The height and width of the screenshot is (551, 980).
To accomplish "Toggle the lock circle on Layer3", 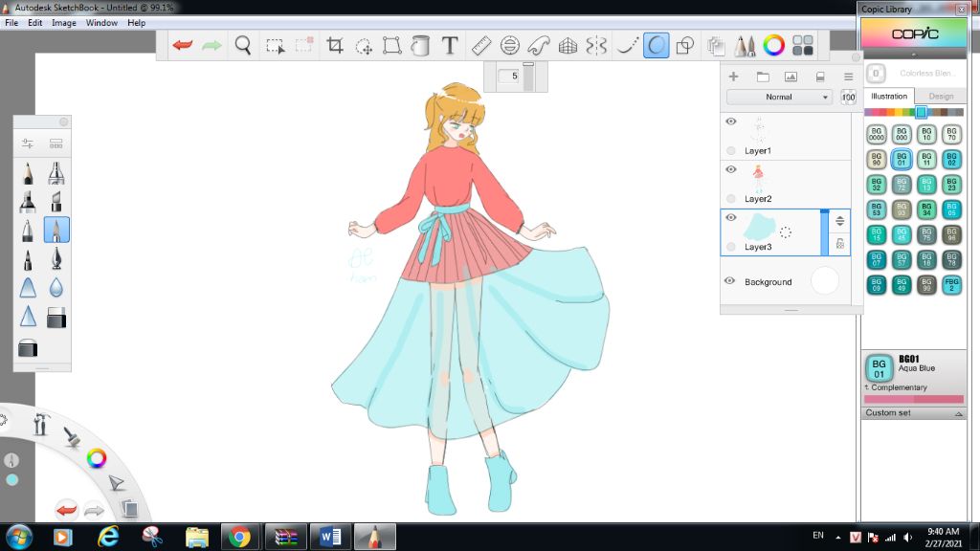I will tap(730, 247).
